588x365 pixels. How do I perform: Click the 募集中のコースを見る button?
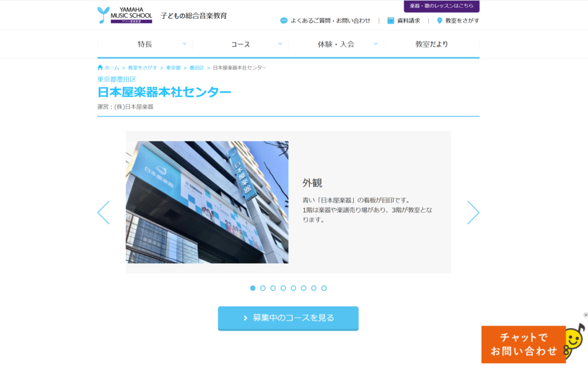tap(288, 318)
